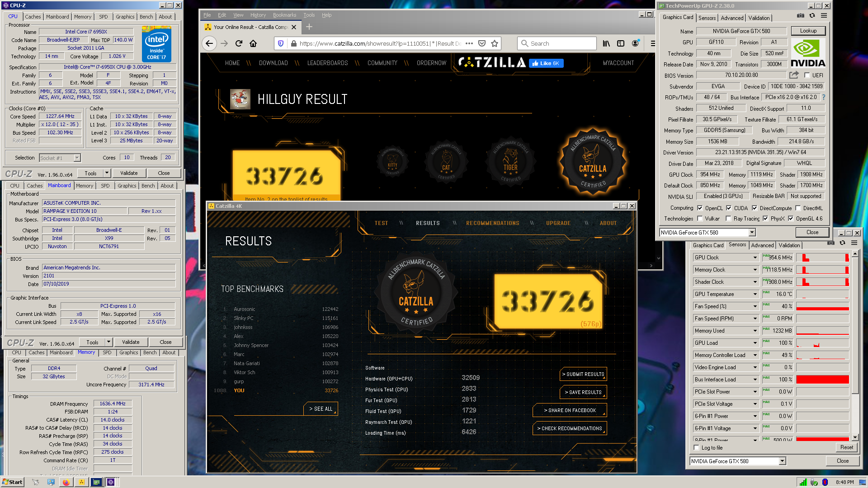Click the Firefox icon in the taskbar
Image resolution: width=868 pixels, height=488 pixels.
click(66, 482)
